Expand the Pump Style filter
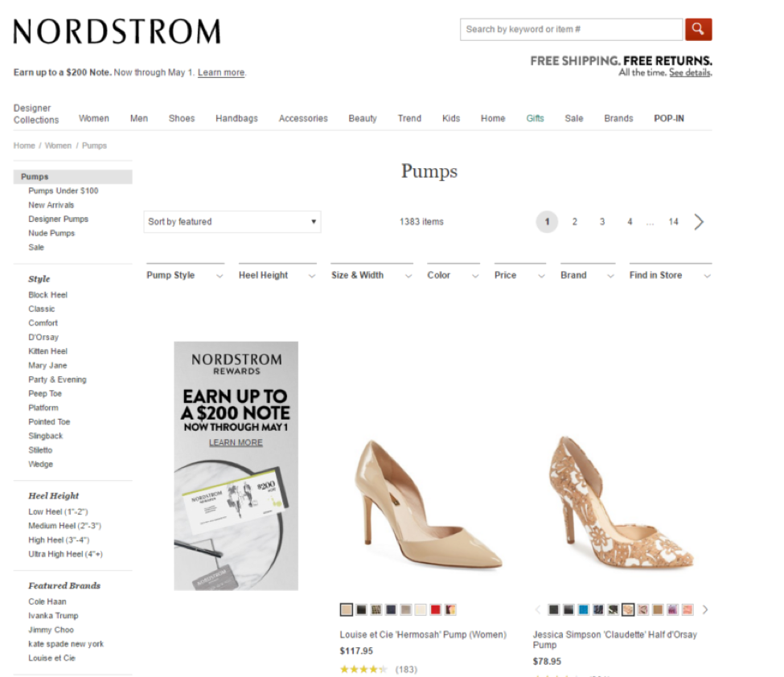Image resolution: width=784 pixels, height=677 pixels. (x=185, y=275)
